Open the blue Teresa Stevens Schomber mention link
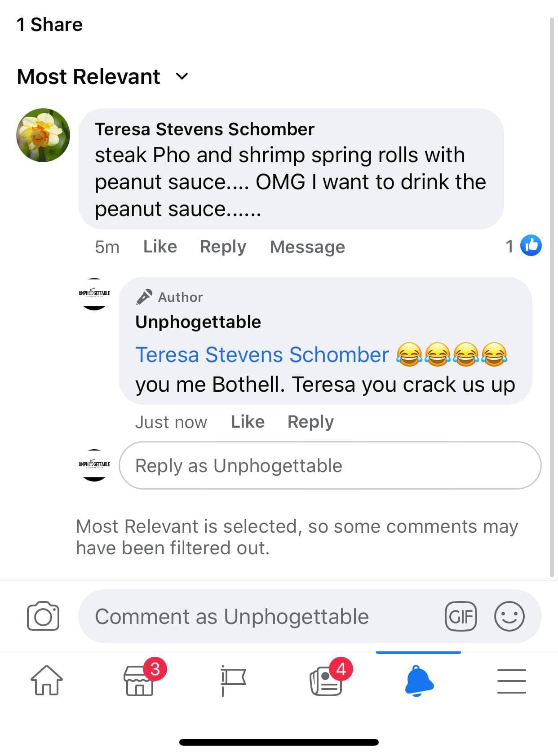This screenshot has width=558, height=756. 262,354
